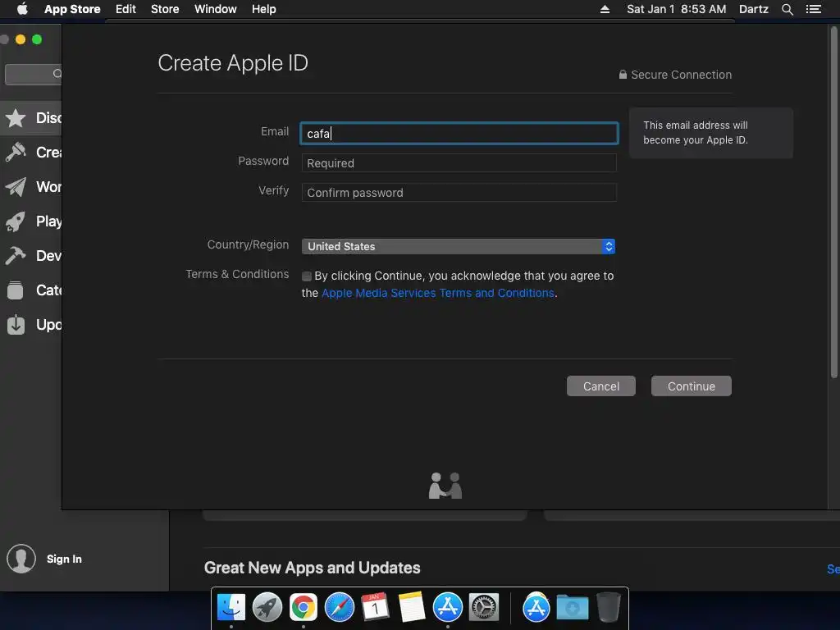The width and height of the screenshot is (840, 630).
Task: Open Calendar from the Dock
Action: pos(375,608)
